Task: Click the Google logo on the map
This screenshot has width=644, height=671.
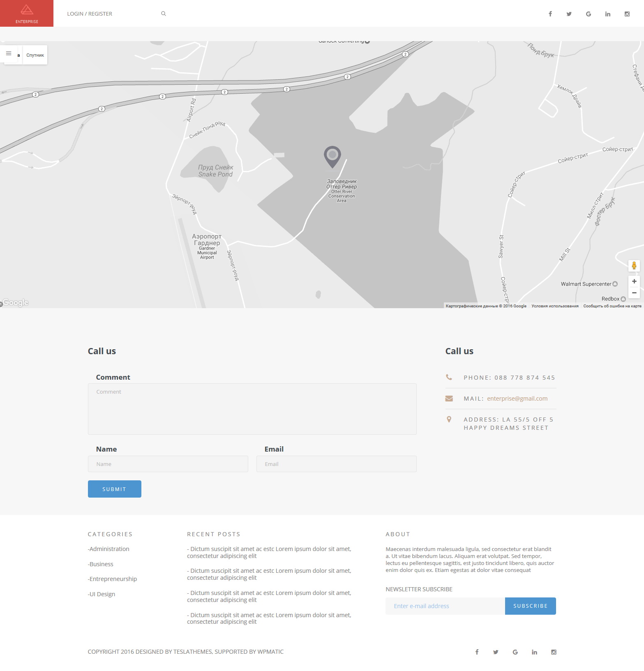Action: [16, 303]
